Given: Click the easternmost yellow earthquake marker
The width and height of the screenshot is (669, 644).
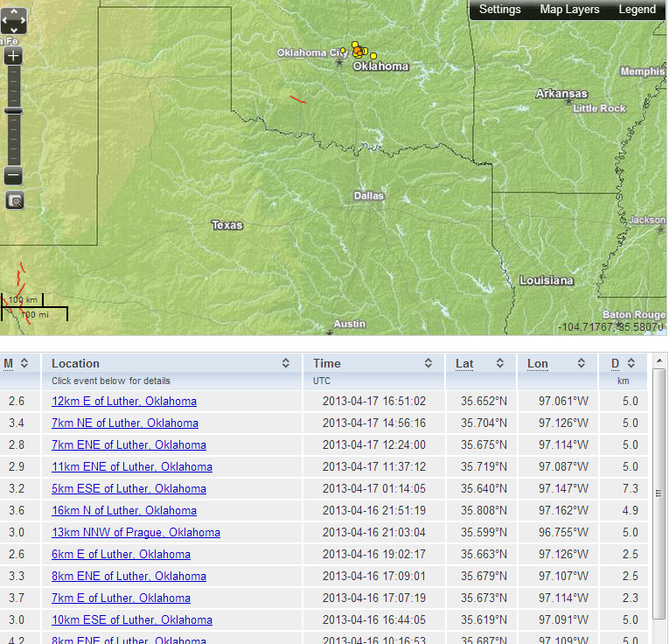Looking at the screenshot, I should [x=373, y=56].
